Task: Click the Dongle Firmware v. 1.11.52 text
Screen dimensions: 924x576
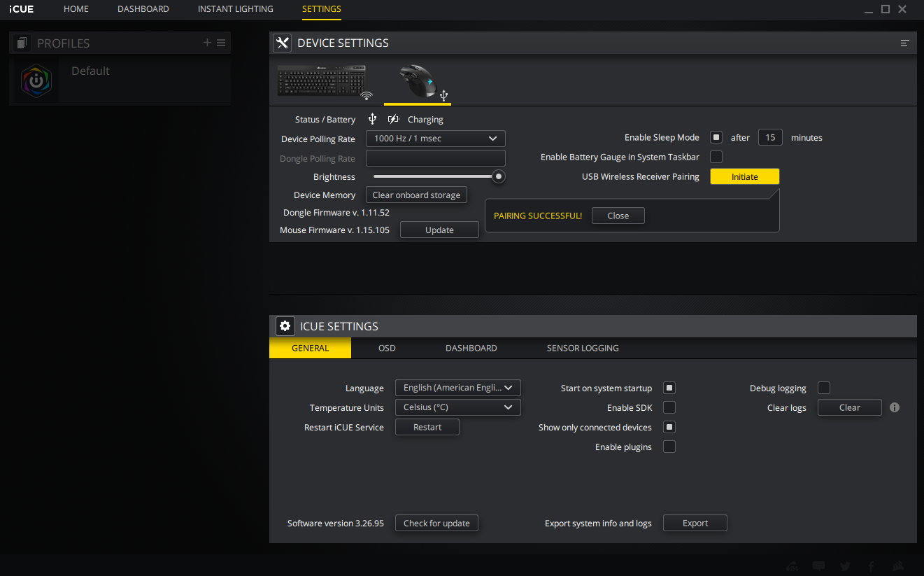Action: click(x=336, y=213)
